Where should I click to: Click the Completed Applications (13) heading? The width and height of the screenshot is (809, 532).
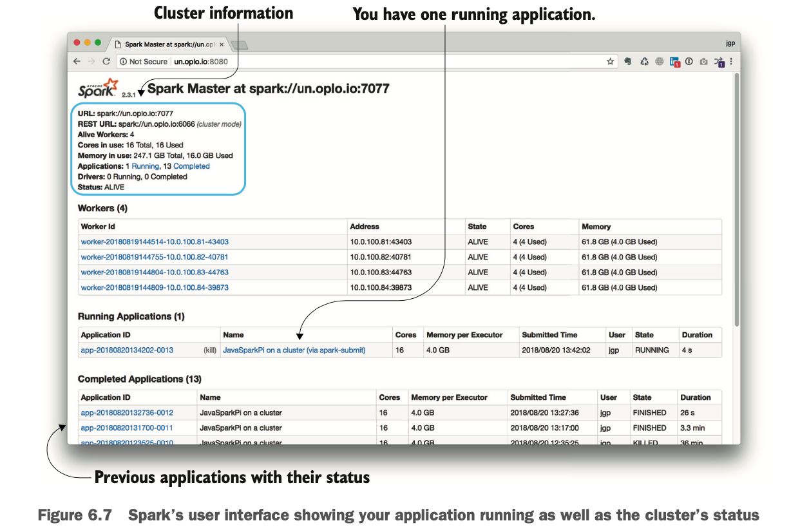pyautogui.click(x=140, y=379)
